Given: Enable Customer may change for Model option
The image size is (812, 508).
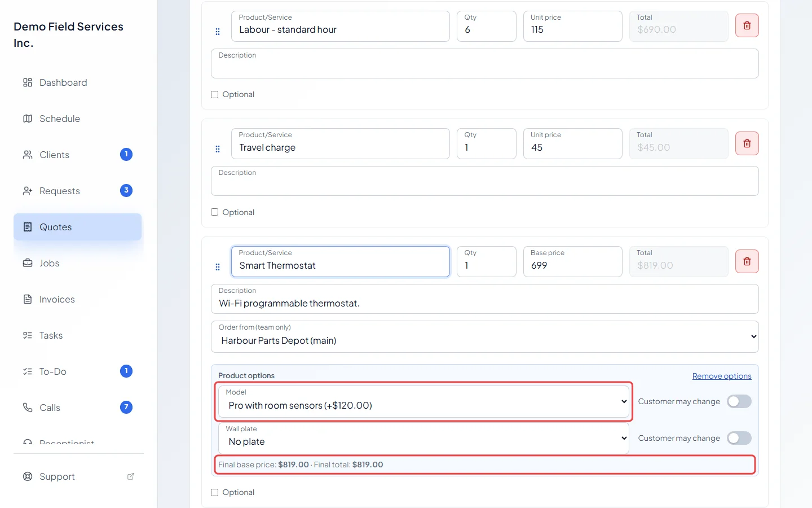Looking at the screenshot, I should tap(739, 401).
